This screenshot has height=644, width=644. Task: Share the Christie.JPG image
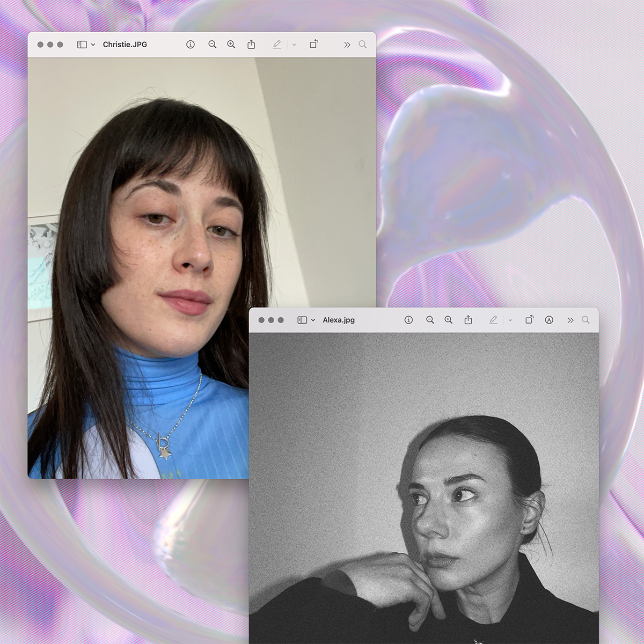[x=251, y=45]
